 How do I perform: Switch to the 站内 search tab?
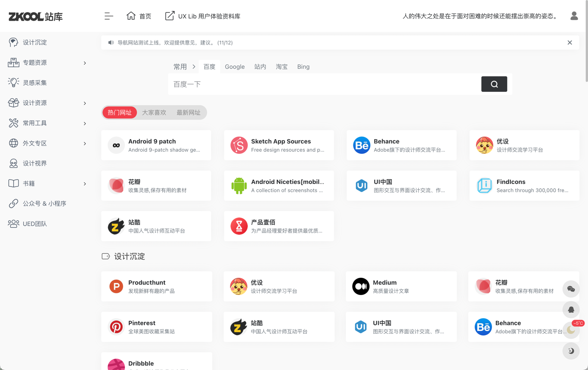[260, 67]
